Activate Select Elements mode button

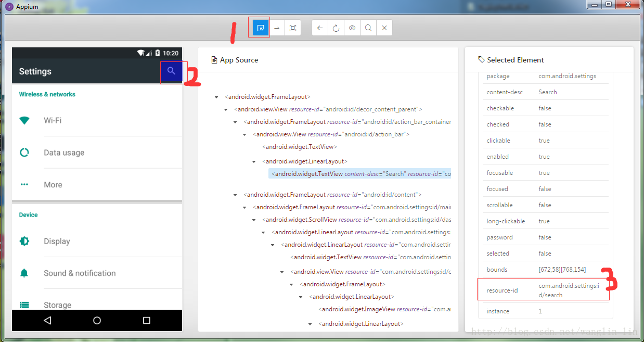pyautogui.click(x=261, y=28)
